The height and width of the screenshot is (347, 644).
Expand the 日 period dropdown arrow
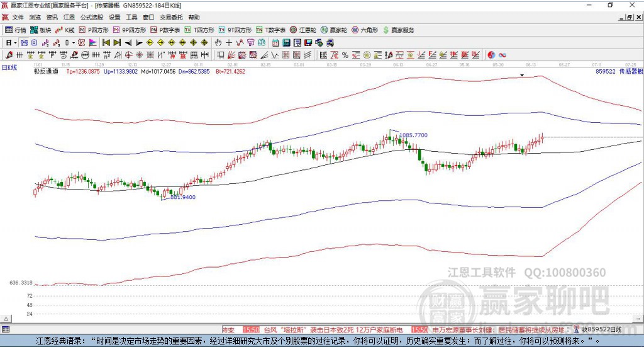point(15,43)
